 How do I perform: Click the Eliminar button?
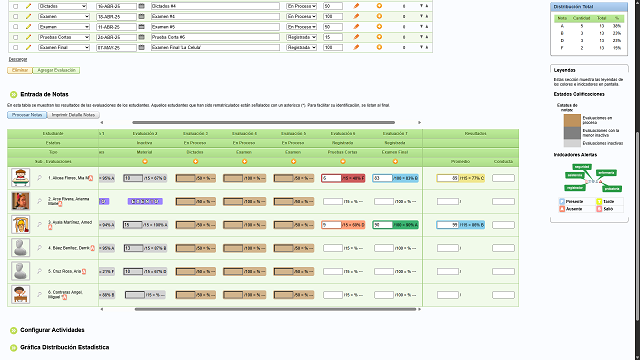tap(20, 70)
